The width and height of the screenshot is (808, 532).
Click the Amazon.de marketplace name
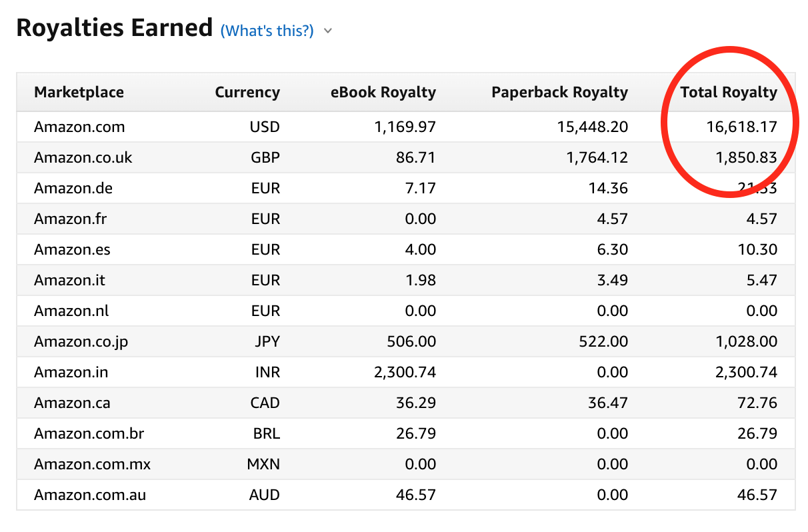click(73, 188)
